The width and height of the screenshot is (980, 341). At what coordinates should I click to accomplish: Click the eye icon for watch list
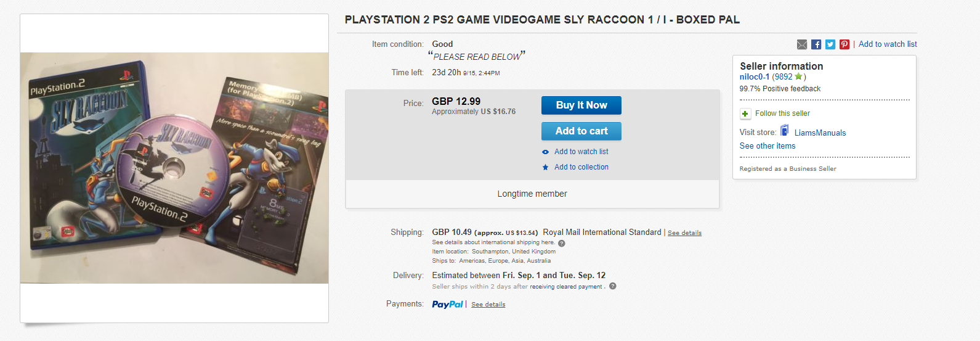545,152
